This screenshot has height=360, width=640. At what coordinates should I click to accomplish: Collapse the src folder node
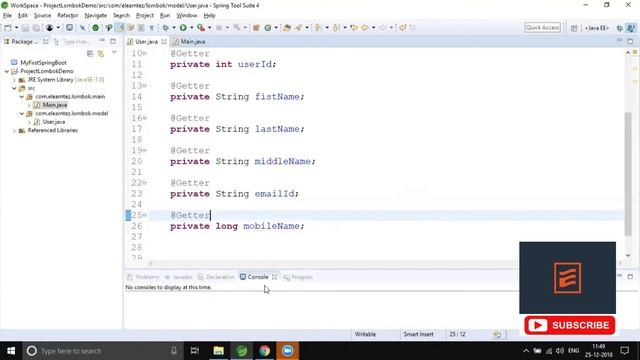tap(14, 88)
